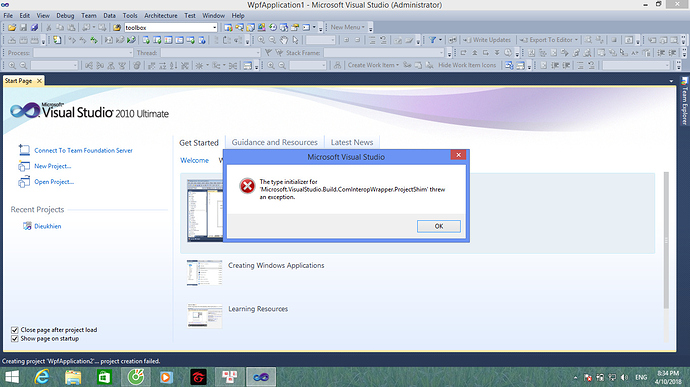690x387 pixels.
Task: Click the Creating Windows Applications thumbnail
Action: click(204, 273)
